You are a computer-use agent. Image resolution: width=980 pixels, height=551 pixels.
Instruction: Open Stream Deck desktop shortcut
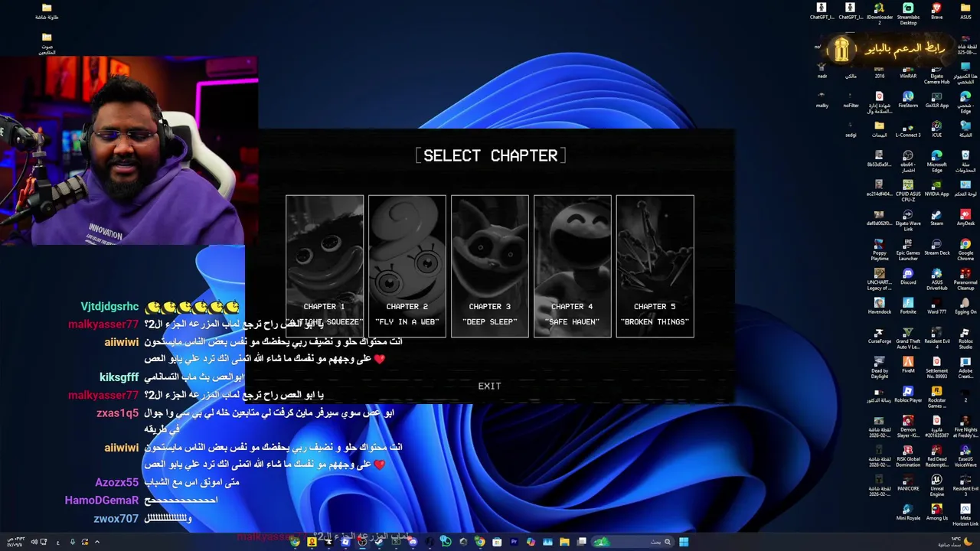tap(936, 246)
